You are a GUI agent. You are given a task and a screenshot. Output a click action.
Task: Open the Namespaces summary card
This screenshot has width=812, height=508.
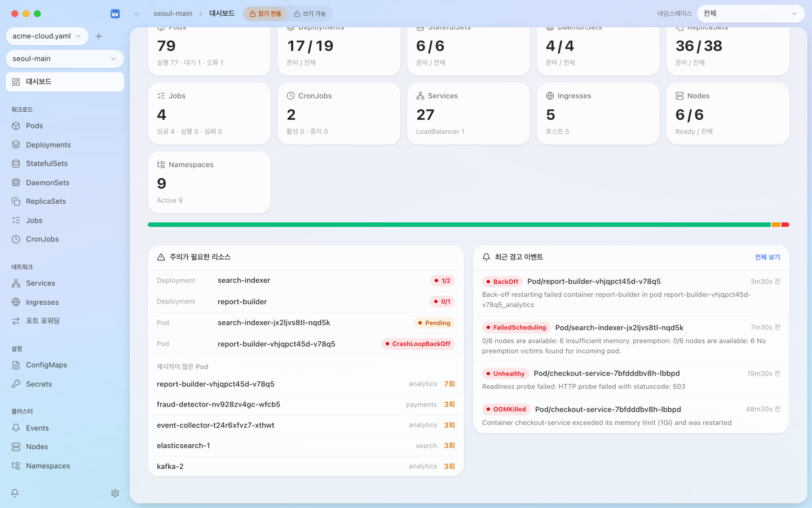[209, 182]
